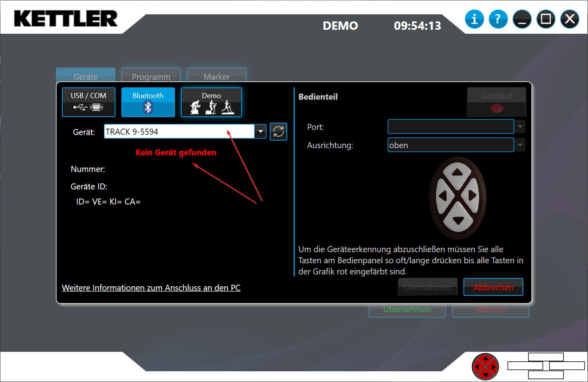588x382 pixels.
Task: Open the Port dropdown arrow
Action: [x=520, y=127]
